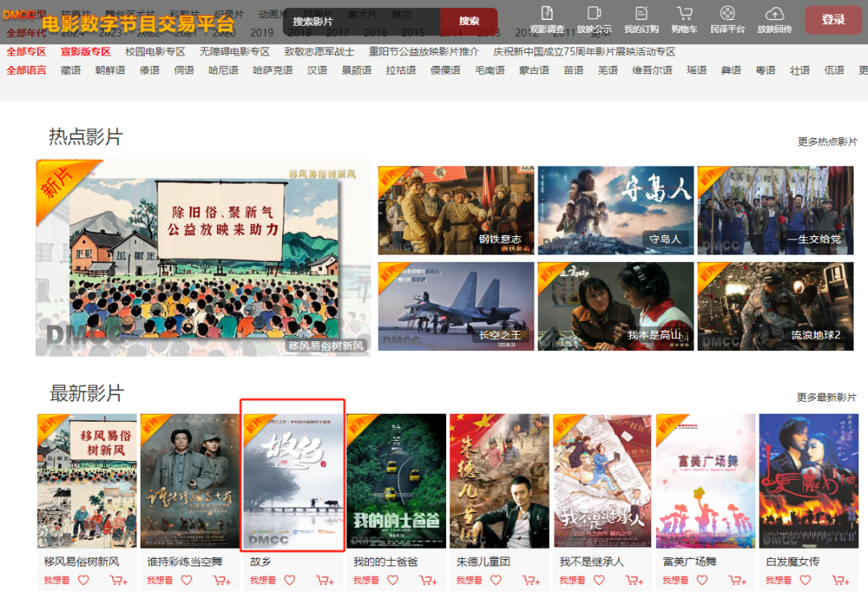868x592 pixels.
Task: Add 移风易俗树新风 to cart in latest films
Action: (x=119, y=581)
